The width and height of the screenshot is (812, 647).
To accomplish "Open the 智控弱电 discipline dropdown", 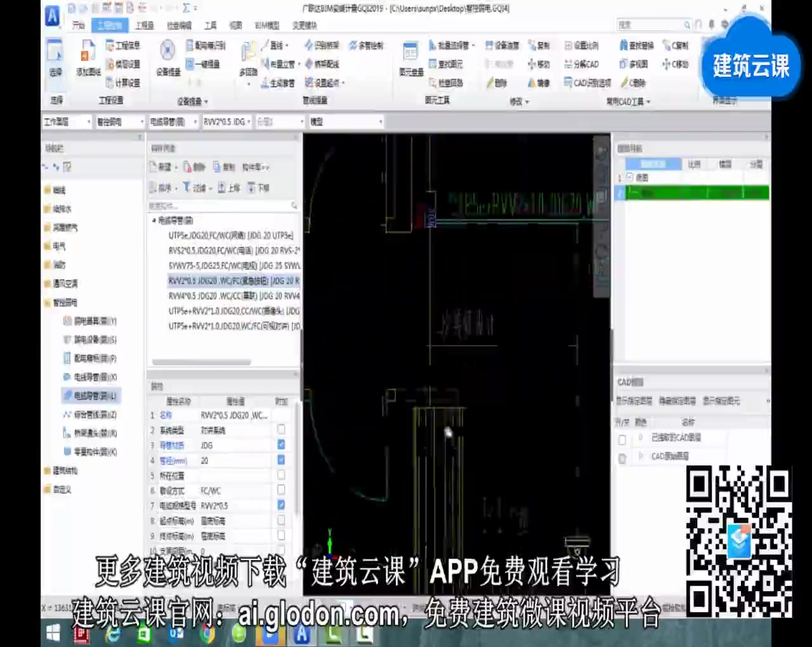I will pyautogui.click(x=120, y=121).
